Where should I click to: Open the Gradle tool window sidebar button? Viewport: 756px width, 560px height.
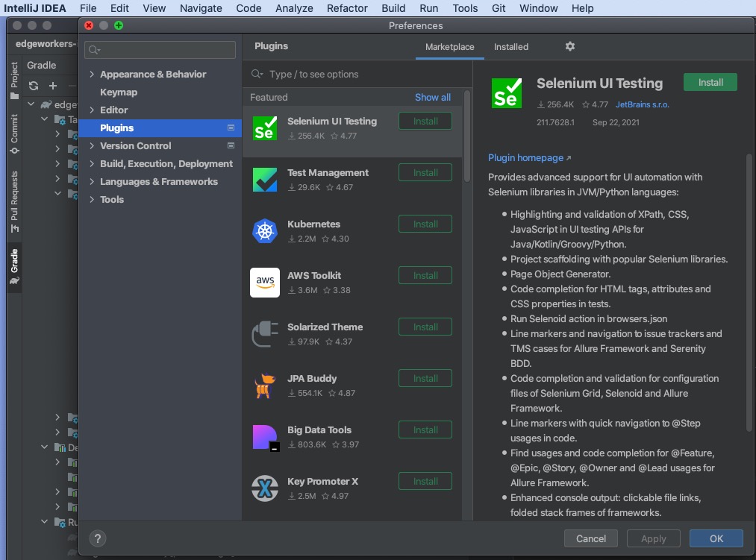[14, 266]
